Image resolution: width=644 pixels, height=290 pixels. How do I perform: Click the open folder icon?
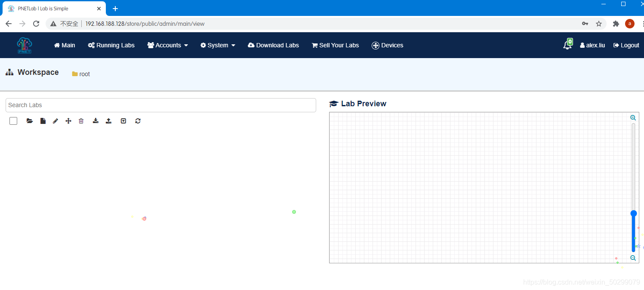pos(30,121)
